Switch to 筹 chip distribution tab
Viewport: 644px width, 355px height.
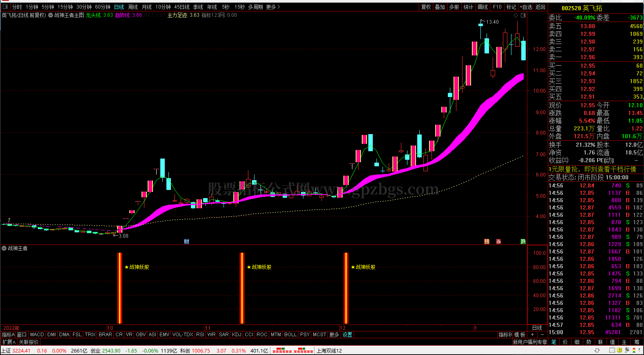click(x=637, y=342)
